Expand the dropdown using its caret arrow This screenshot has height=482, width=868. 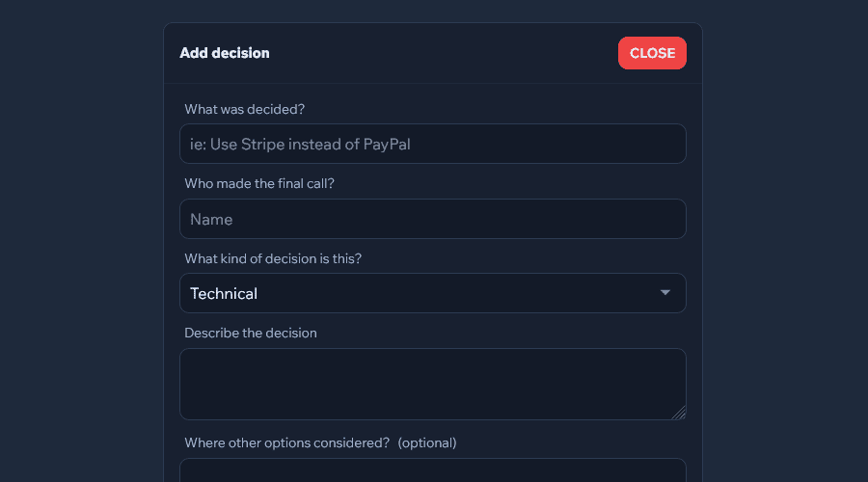pyautogui.click(x=665, y=293)
